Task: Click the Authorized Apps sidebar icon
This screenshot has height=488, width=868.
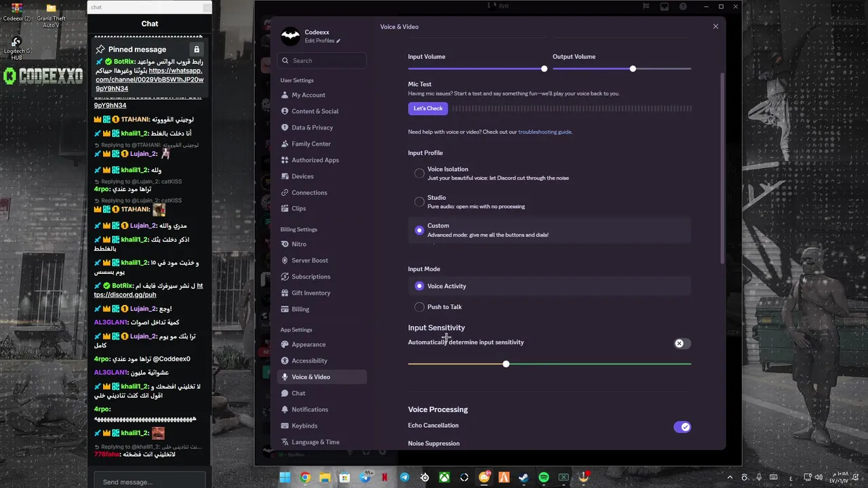Action: (x=285, y=160)
